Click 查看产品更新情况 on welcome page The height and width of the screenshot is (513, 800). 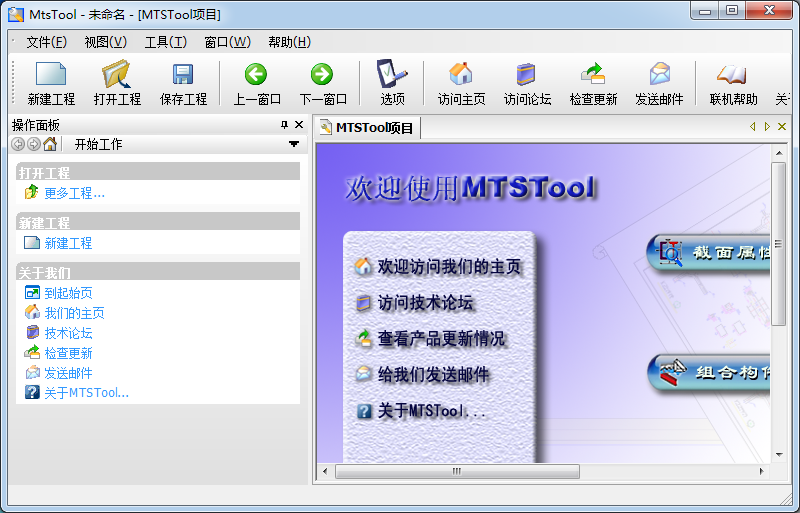click(441, 338)
